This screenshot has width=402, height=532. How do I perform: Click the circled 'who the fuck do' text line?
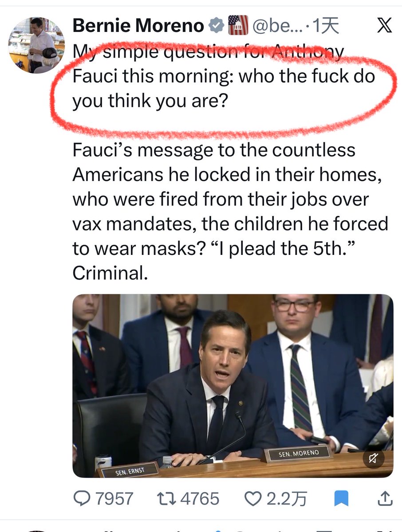[307, 77]
